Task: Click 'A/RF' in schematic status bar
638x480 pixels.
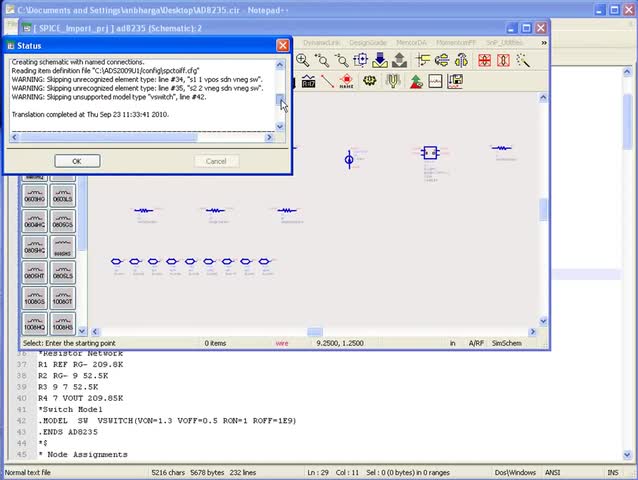Action: (476, 343)
